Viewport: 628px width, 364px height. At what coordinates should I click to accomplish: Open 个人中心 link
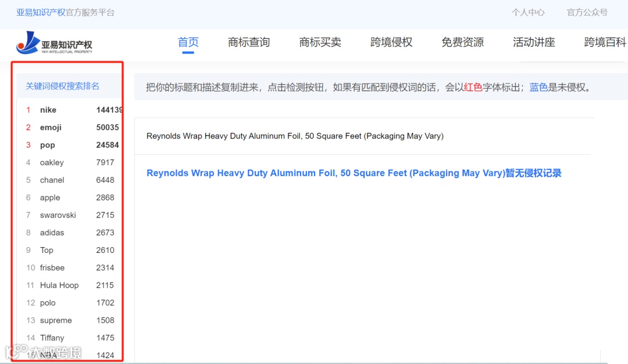tap(528, 12)
